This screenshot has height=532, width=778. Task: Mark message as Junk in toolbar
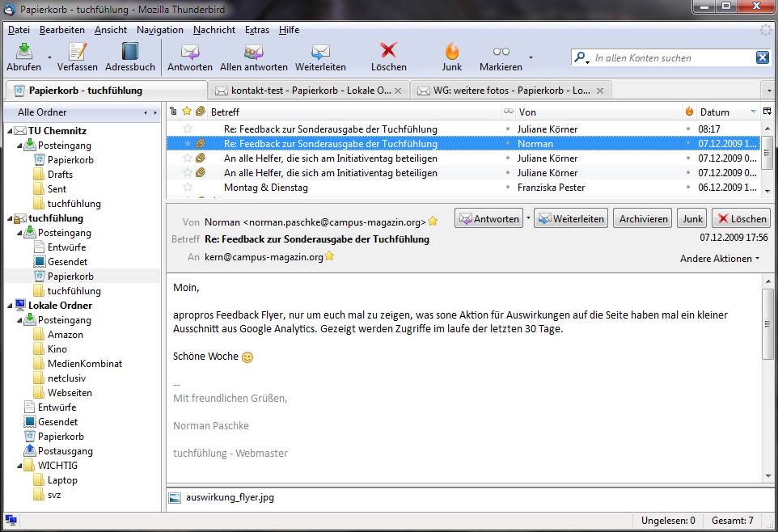coord(452,57)
